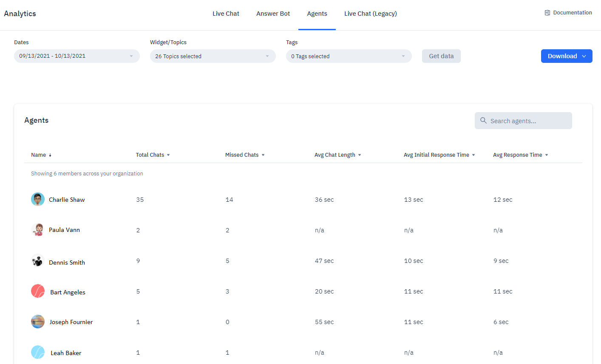Click Dennis Smith's 47 sec chat length

tap(324, 261)
